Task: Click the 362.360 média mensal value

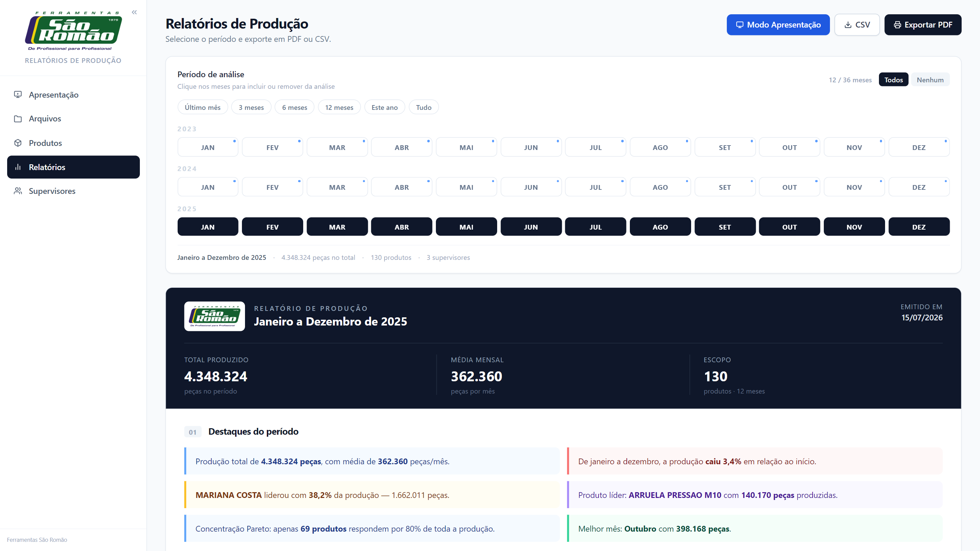Action: (x=476, y=377)
